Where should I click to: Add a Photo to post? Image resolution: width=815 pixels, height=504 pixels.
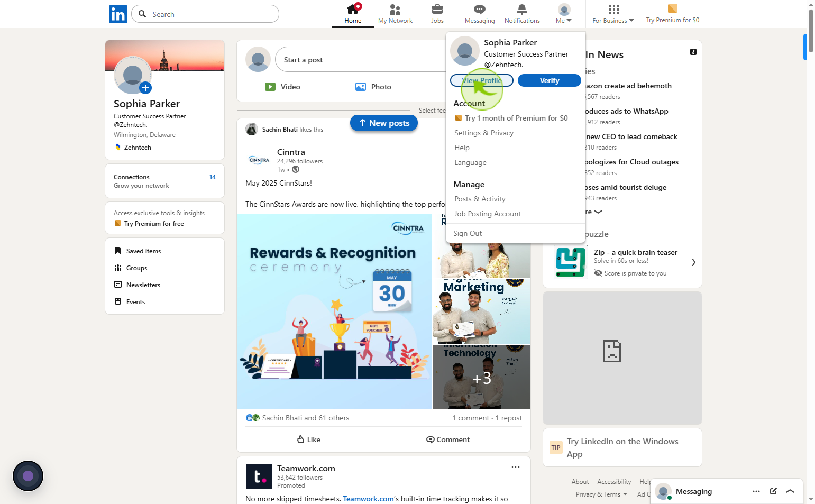[x=373, y=87]
